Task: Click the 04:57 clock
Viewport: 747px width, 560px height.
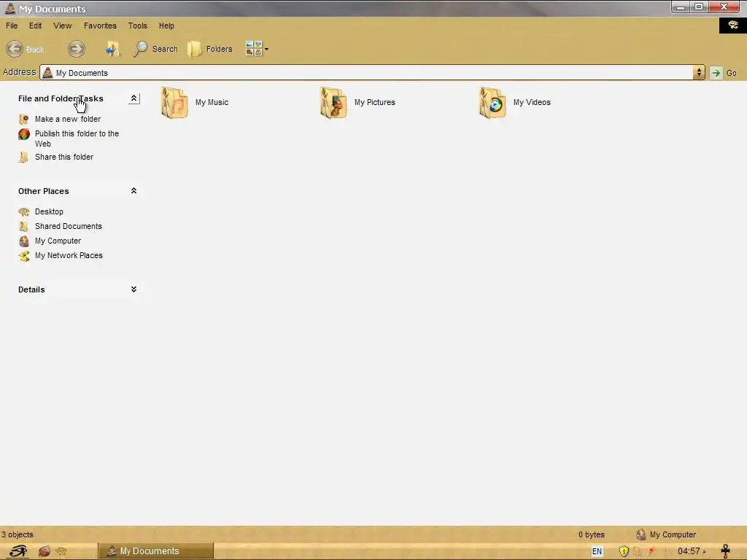Action: (689, 551)
